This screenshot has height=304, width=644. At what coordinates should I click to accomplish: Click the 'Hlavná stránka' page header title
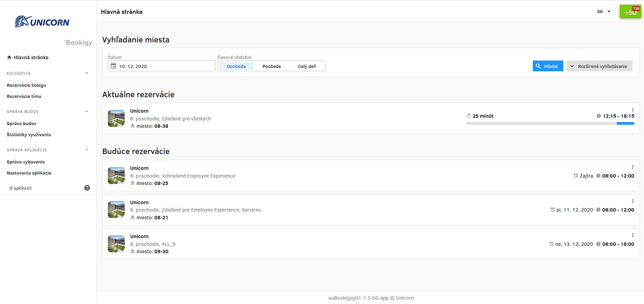pyautogui.click(x=122, y=12)
